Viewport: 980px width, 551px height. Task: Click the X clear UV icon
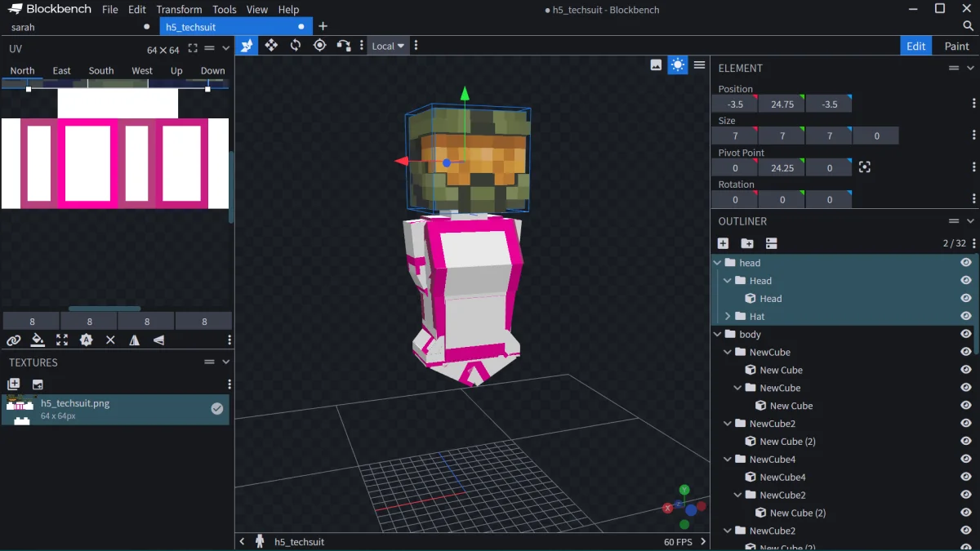110,340
